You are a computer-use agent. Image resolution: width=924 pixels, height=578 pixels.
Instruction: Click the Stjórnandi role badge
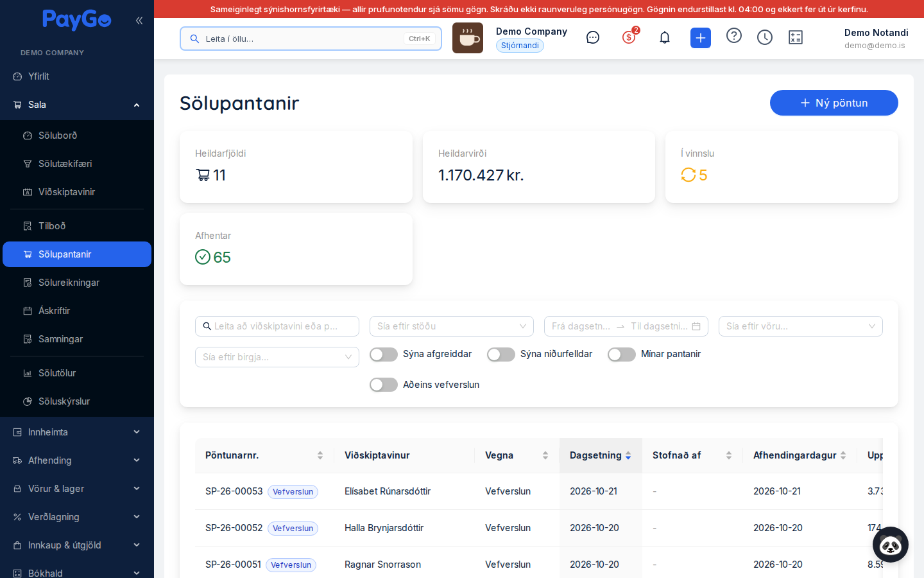tap(520, 46)
